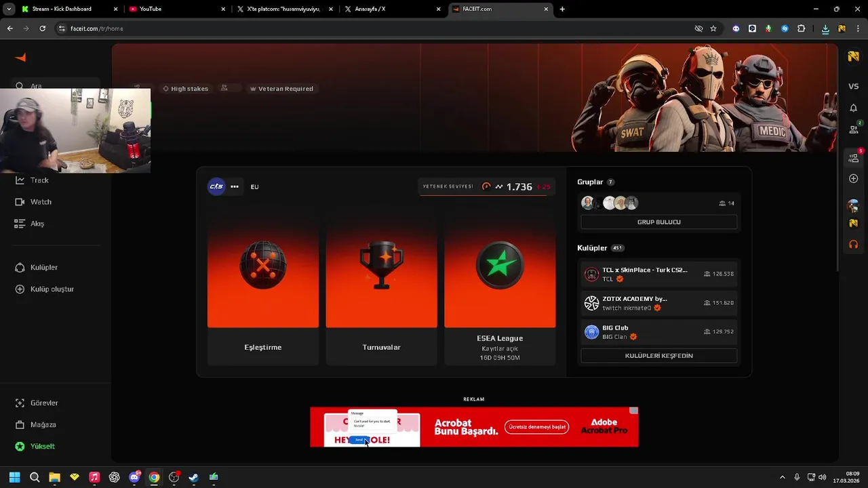The image size is (868, 488).
Task: Click the Ücretsiz denemeyi başlat ad button
Action: 536,427
